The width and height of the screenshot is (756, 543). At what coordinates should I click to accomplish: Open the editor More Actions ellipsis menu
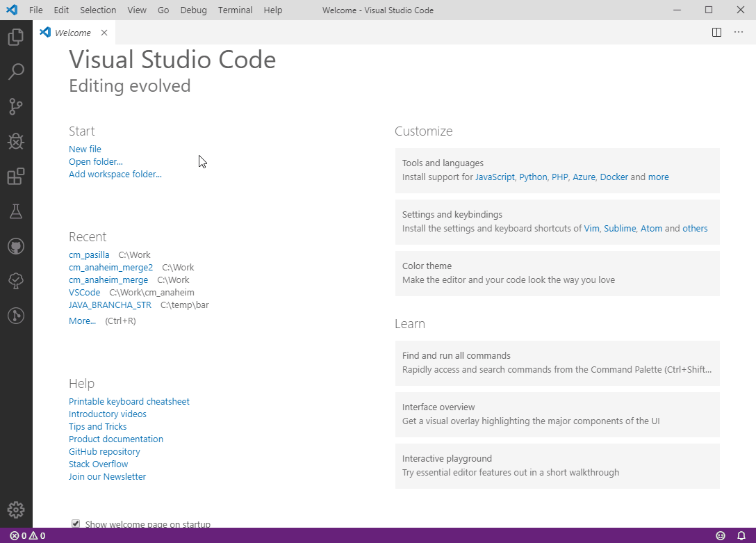(739, 33)
